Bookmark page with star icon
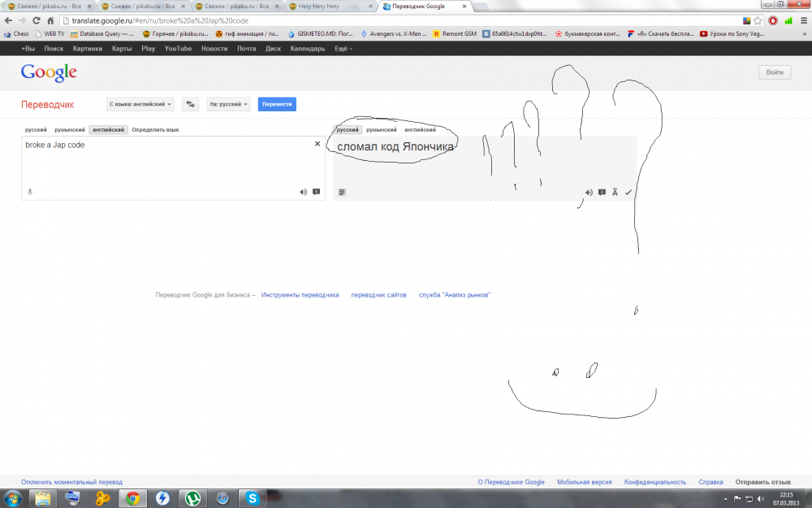 (x=758, y=21)
